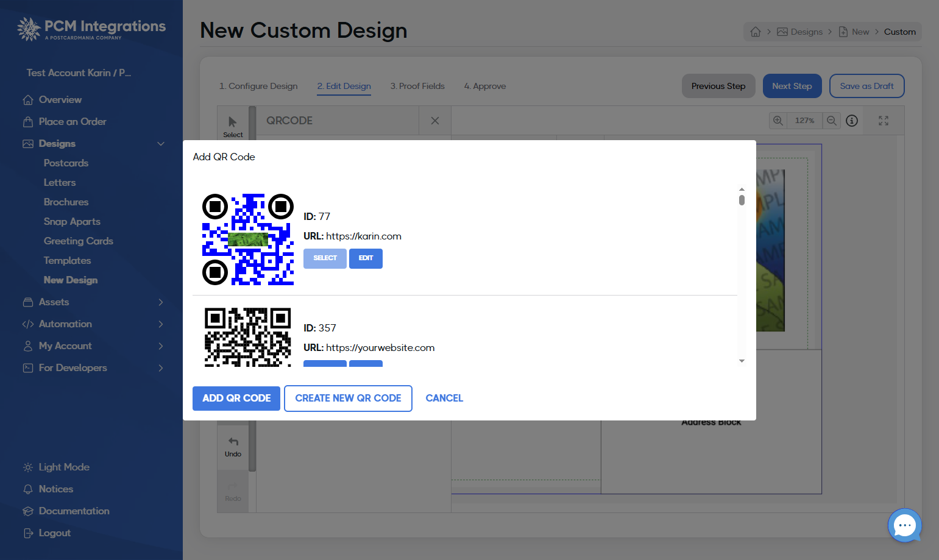
Task: Edit QR code ID 77
Action: pos(366,258)
